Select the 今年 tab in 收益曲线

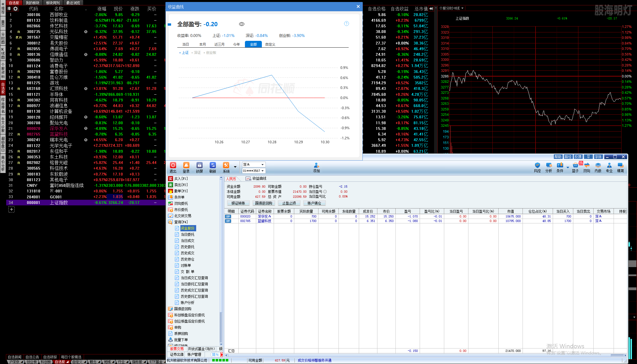(236, 44)
